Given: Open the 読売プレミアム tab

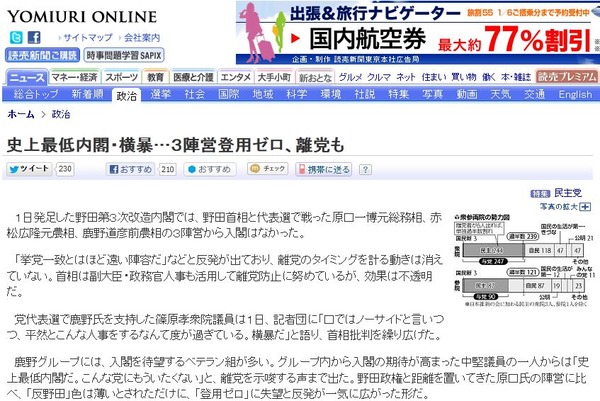Looking at the screenshot, I should 567,77.
